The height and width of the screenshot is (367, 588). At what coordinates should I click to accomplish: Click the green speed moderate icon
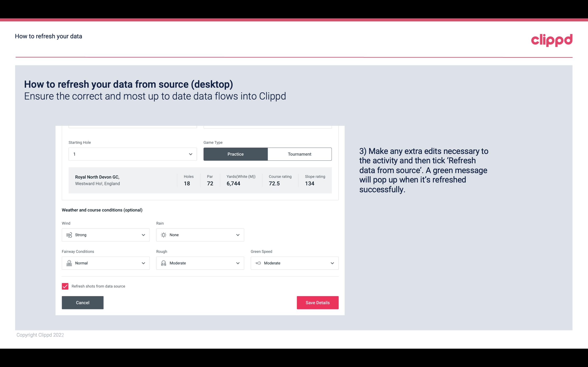(x=258, y=263)
